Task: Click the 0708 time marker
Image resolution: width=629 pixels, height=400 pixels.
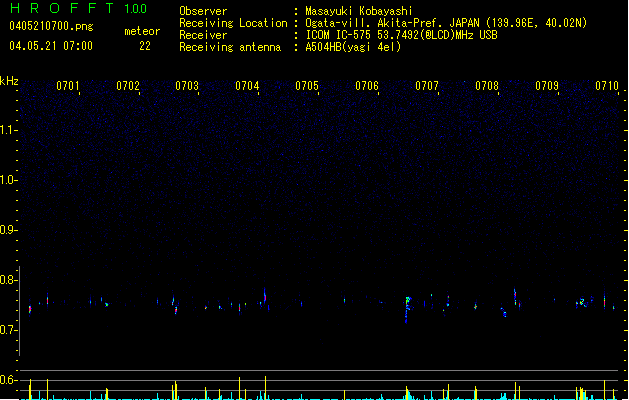Action: tap(487, 86)
